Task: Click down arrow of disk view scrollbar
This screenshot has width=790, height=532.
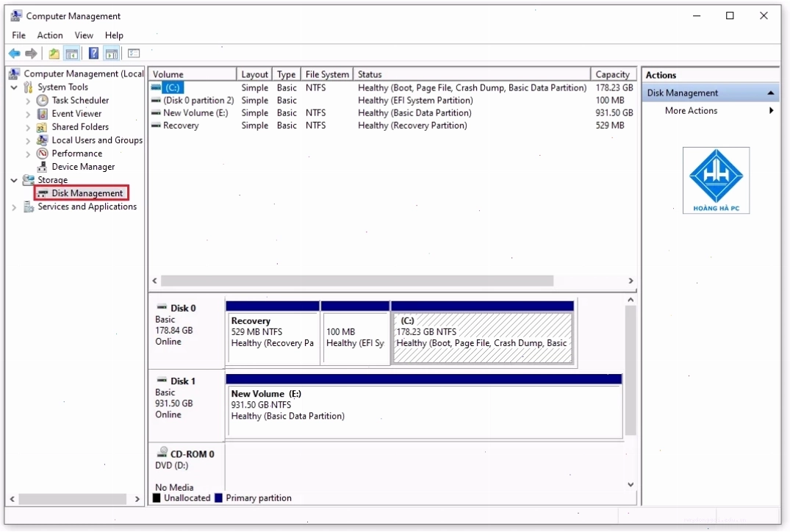Action: click(x=631, y=485)
